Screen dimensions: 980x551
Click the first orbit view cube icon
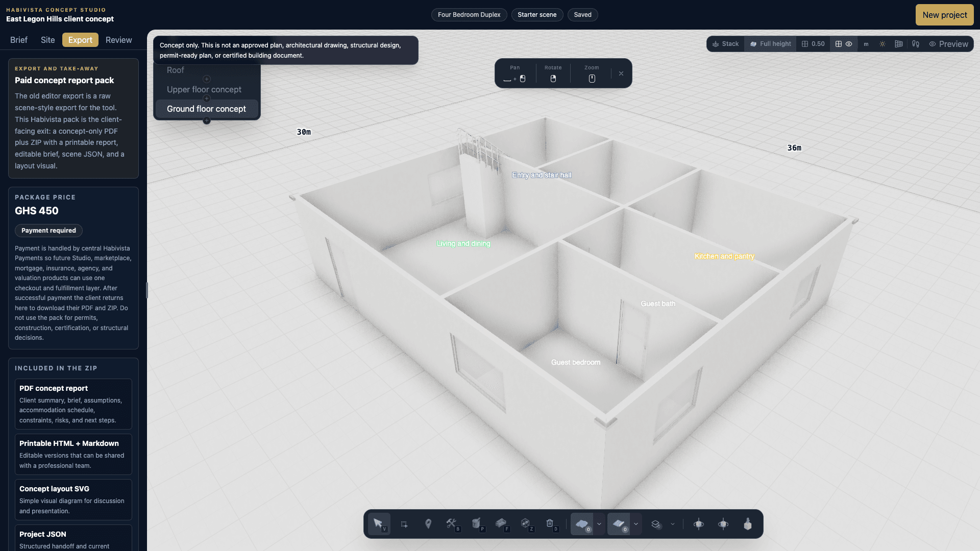(x=699, y=524)
